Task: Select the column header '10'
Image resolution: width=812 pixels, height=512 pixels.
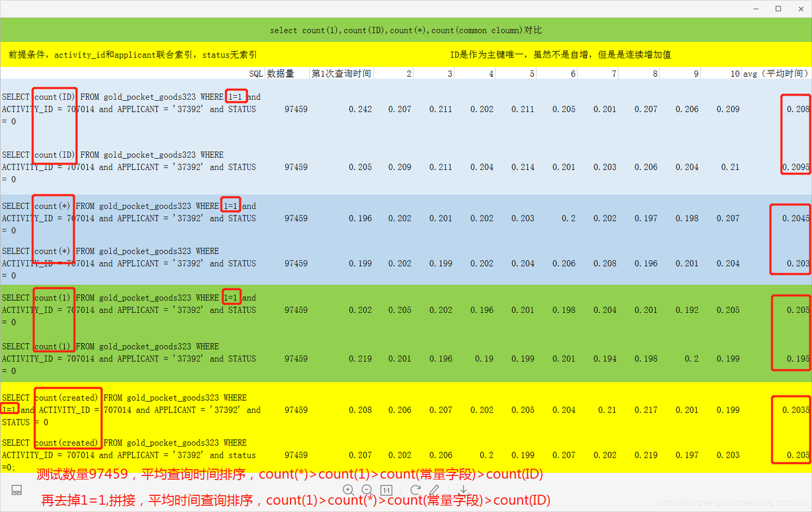Action: click(735, 74)
